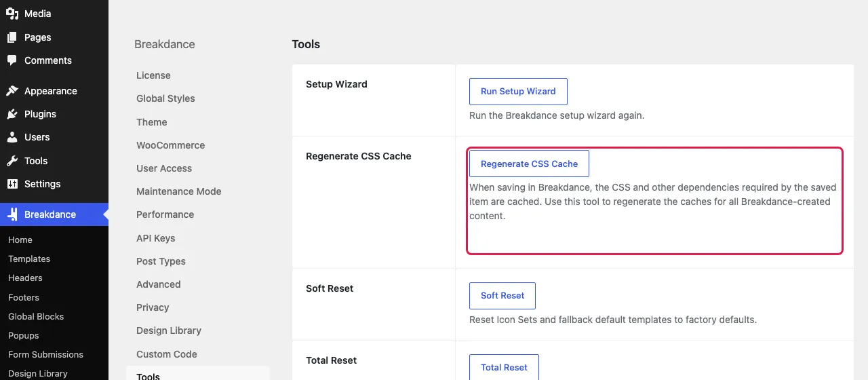Open the Appearance admin menu

tap(54, 91)
